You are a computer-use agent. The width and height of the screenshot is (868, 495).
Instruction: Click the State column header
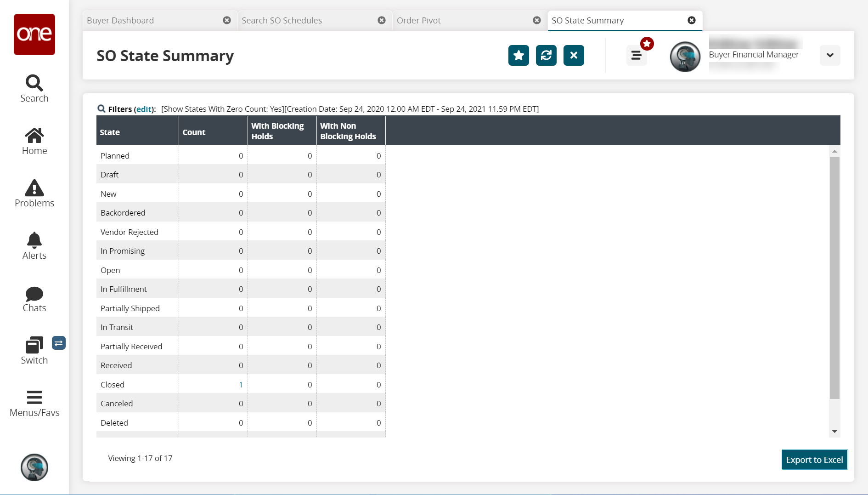[x=110, y=132]
